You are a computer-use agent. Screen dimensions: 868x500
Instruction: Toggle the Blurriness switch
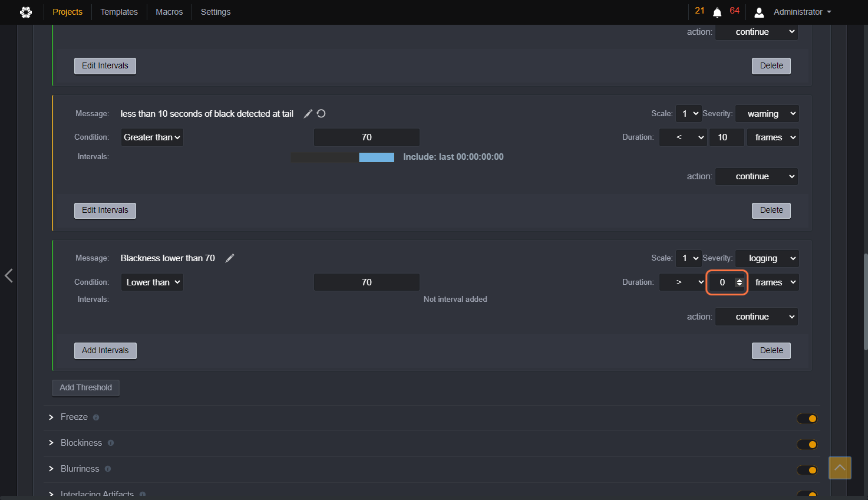pyautogui.click(x=807, y=470)
